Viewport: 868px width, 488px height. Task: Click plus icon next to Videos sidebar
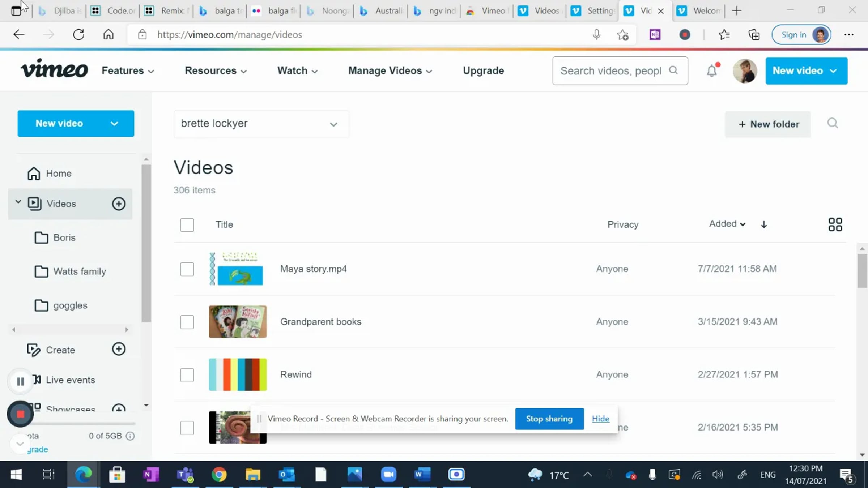click(x=119, y=204)
